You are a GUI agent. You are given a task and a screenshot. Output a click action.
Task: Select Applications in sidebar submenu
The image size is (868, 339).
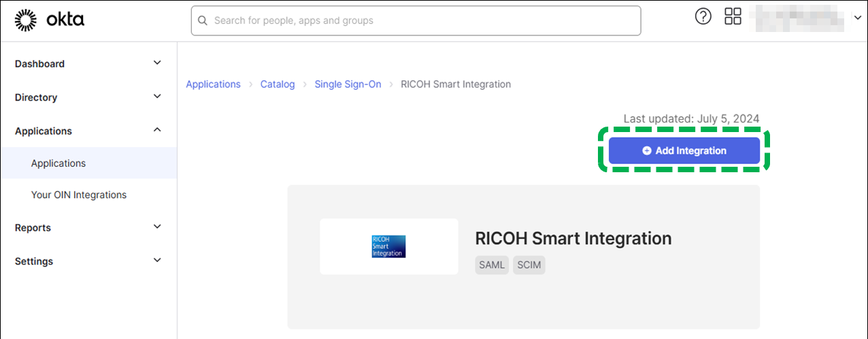(59, 163)
